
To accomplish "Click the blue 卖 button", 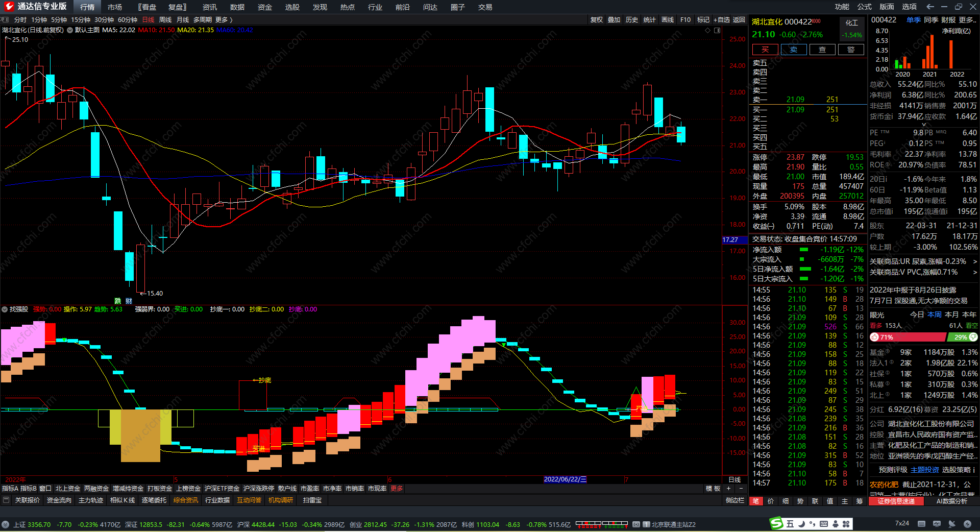I will 794,50.
